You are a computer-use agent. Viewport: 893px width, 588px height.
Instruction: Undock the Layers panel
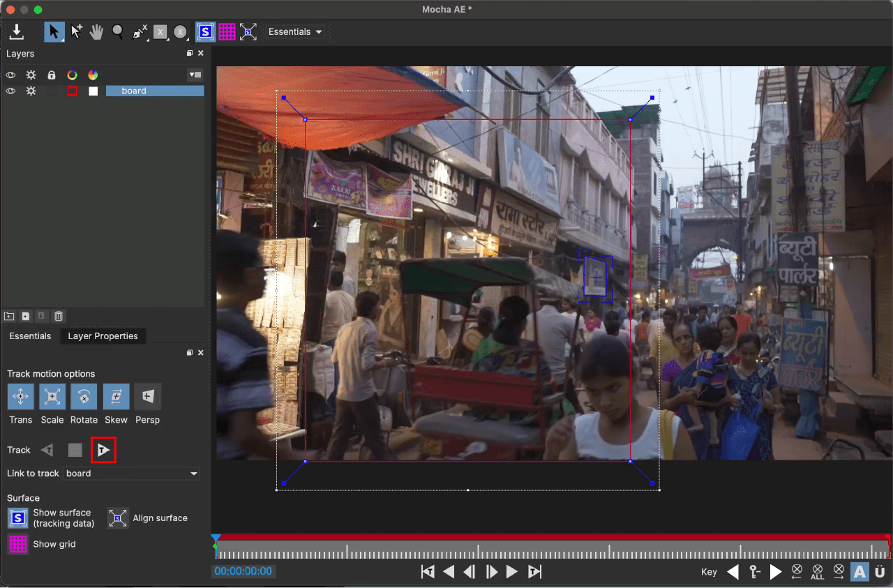[x=190, y=54]
